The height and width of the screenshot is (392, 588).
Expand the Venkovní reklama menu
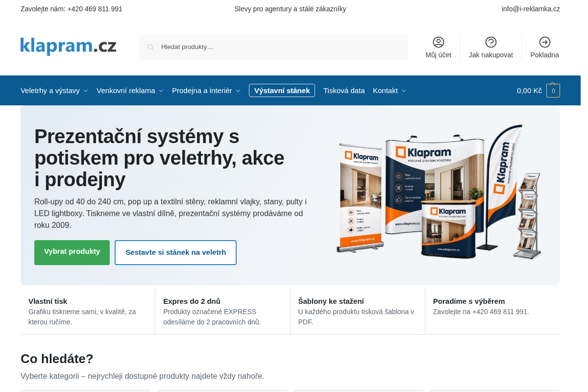(x=130, y=91)
